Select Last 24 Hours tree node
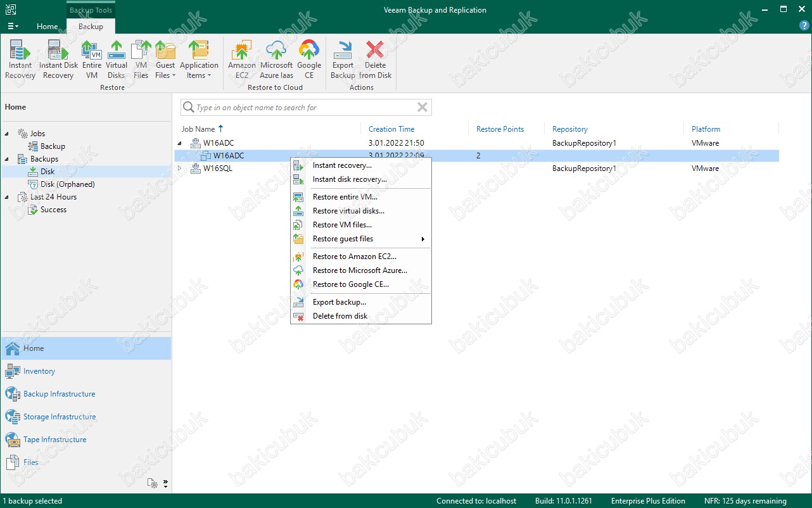Image resolution: width=812 pixels, height=508 pixels. point(53,197)
